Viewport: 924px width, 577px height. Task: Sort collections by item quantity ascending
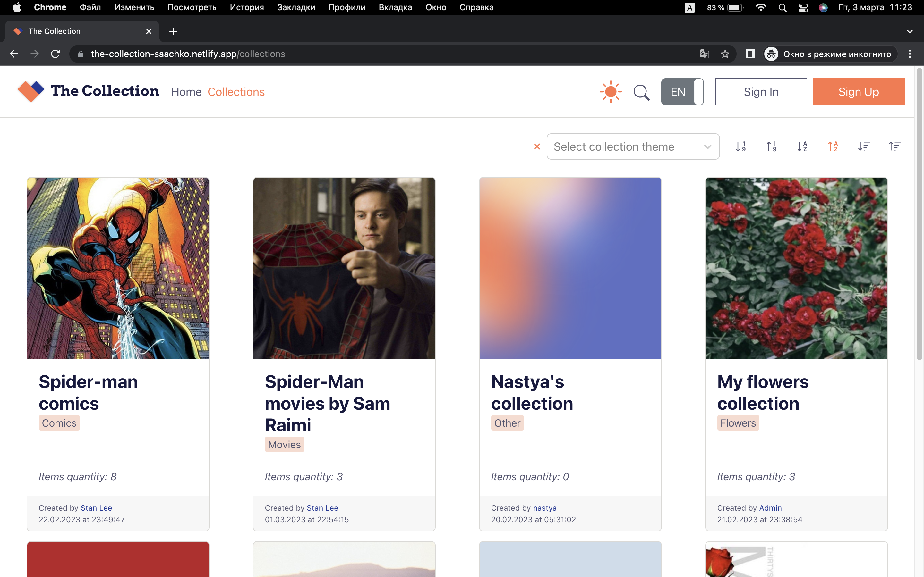(771, 146)
